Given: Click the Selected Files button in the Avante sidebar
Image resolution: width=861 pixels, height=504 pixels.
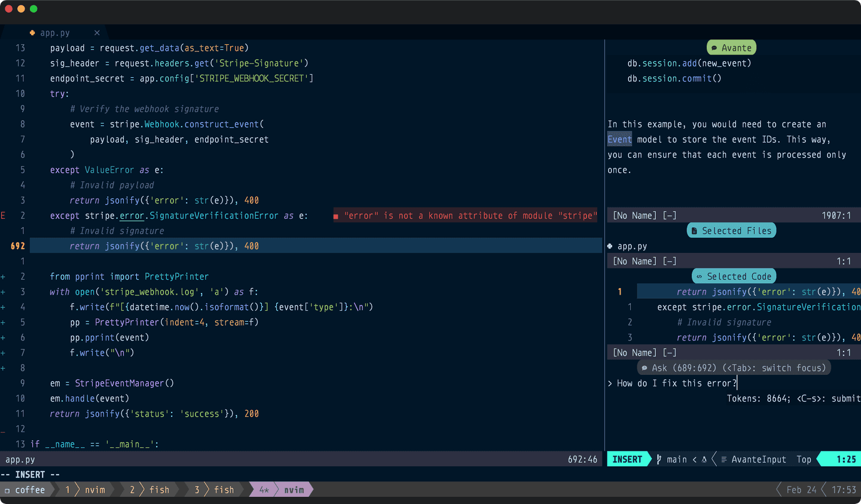Looking at the screenshot, I should click(731, 230).
